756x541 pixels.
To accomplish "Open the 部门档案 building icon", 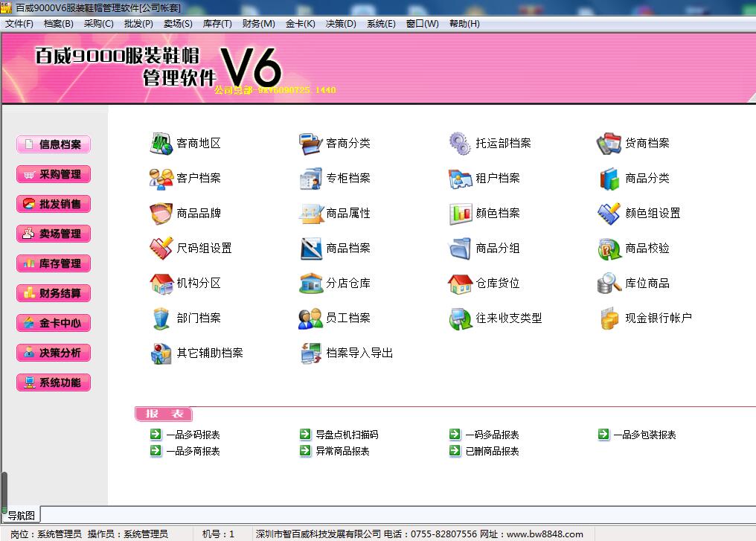I will [161, 318].
